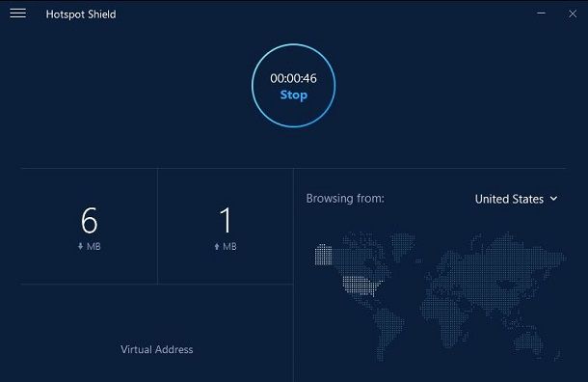Select the 1 MB uploaded stat
The image size is (588, 382).
[x=226, y=228]
